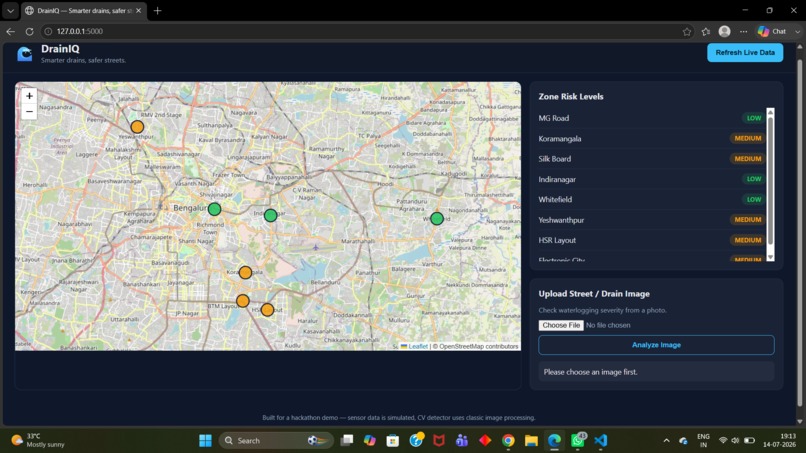The height and width of the screenshot is (453, 806).
Task: Click the Zone Risk Levels heading
Action: (x=571, y=97)
